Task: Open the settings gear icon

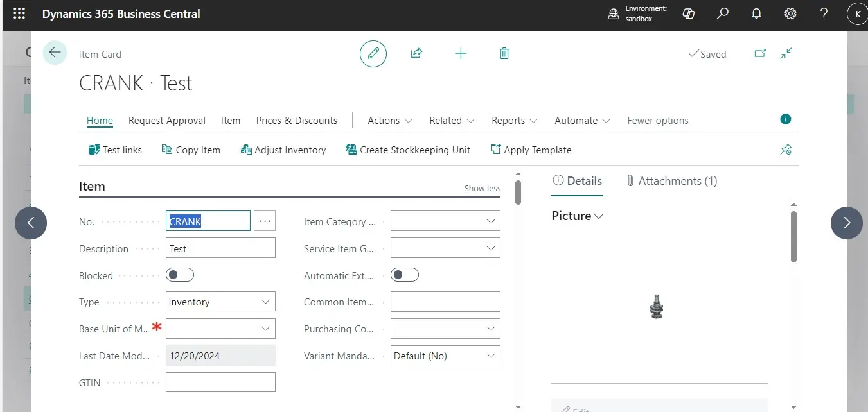Action: pyautogui.click(x=790, y=13)
